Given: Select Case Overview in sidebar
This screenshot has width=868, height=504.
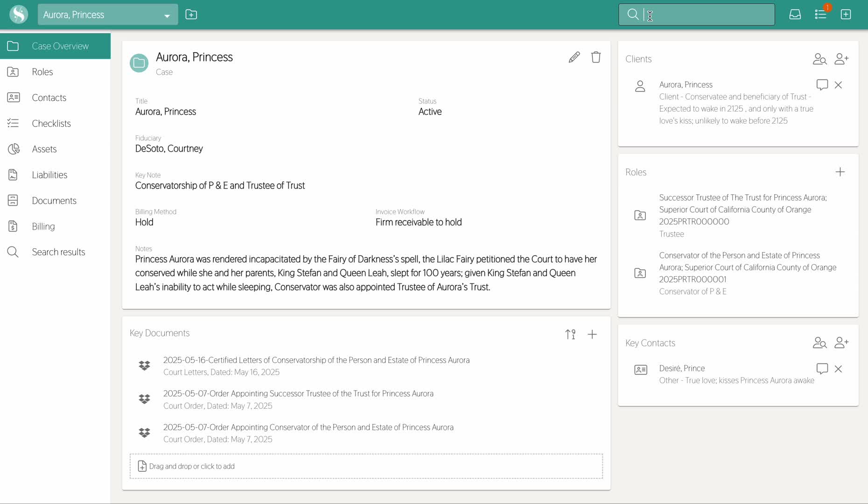Looking at the screenshot, I should click(55, 46).
